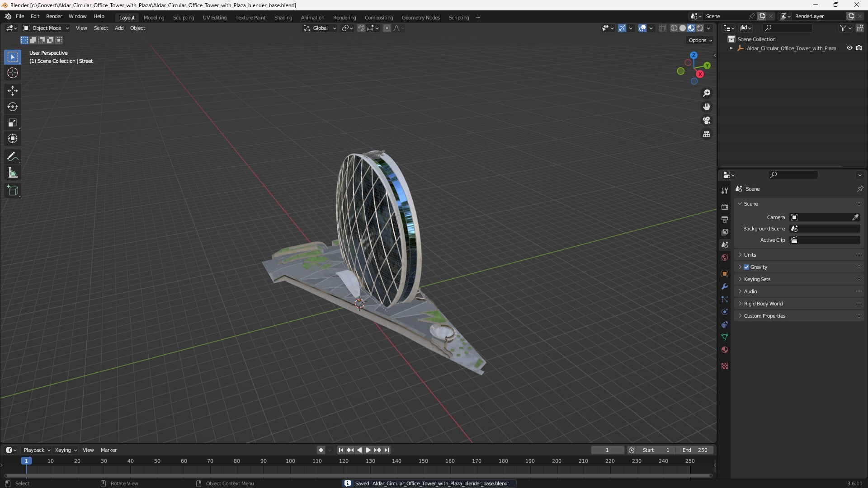This screenshot has height=488, width=868.
Task: Open the Global transform orientation dropdown
Action: point(320,28)
